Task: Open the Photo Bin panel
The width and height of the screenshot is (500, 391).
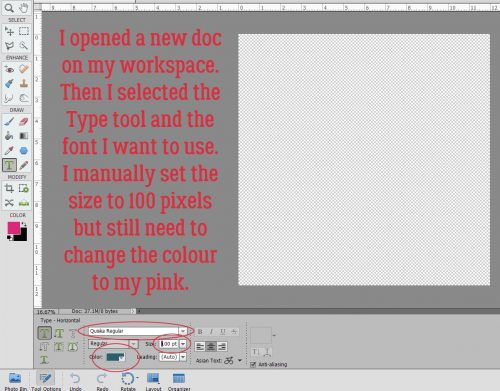Action: (16, 382)
